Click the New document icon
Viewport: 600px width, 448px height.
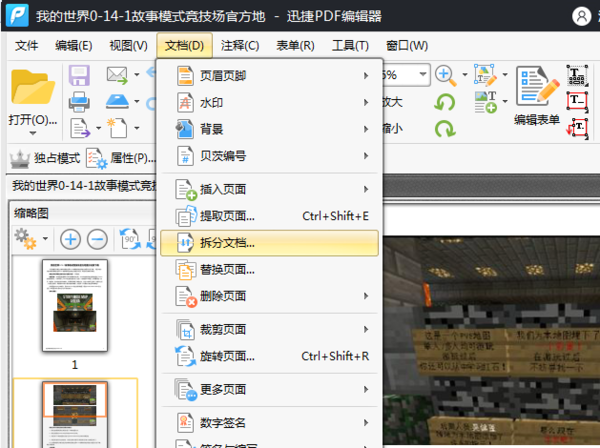(x=117, y=128)
